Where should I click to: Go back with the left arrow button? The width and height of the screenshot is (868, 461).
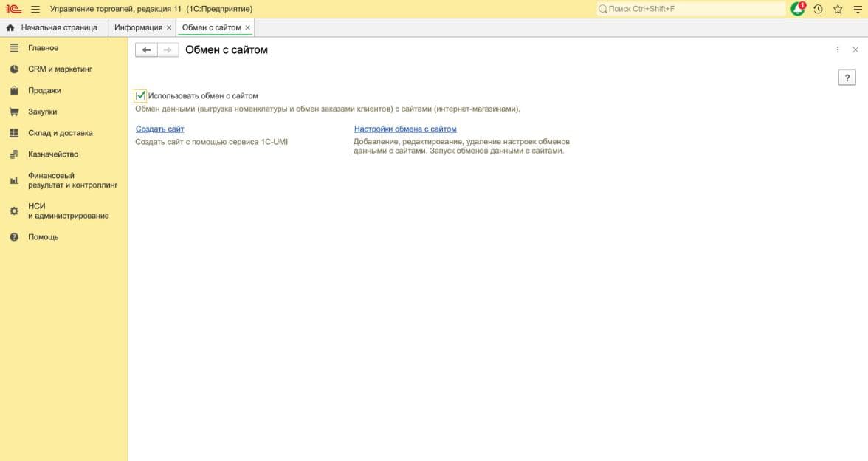[146, 50]
